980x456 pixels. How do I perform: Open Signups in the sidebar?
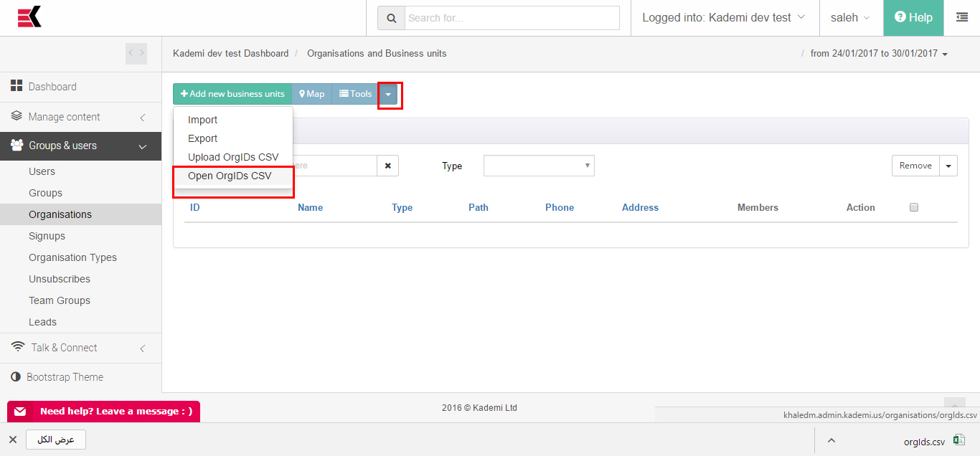47,236
